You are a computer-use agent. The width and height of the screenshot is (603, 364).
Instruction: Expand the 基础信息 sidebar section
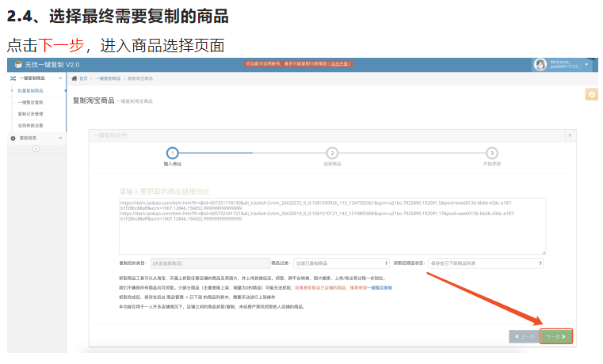pos(60,138)
